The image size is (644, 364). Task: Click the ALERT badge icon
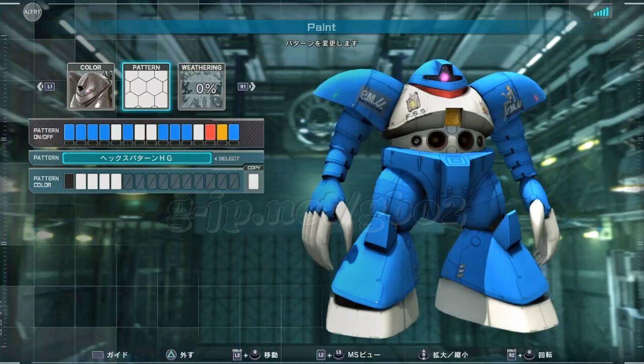coord(33,12)
